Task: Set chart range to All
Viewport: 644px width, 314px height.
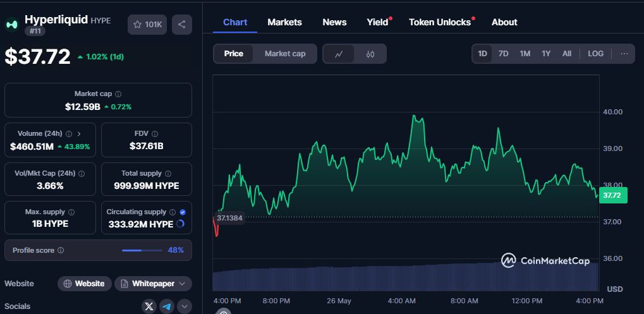Action: pyautogui.click(x=567, y=54)
